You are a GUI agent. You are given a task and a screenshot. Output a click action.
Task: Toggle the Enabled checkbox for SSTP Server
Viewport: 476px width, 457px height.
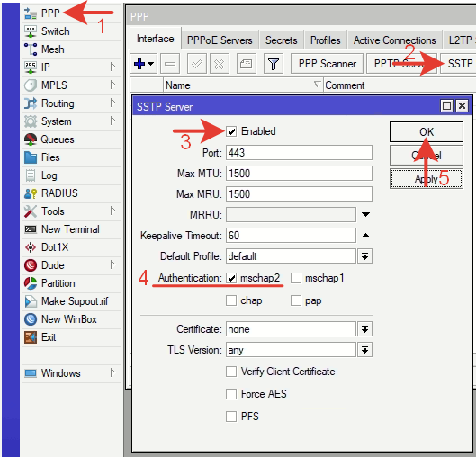(x=231, y=131)
